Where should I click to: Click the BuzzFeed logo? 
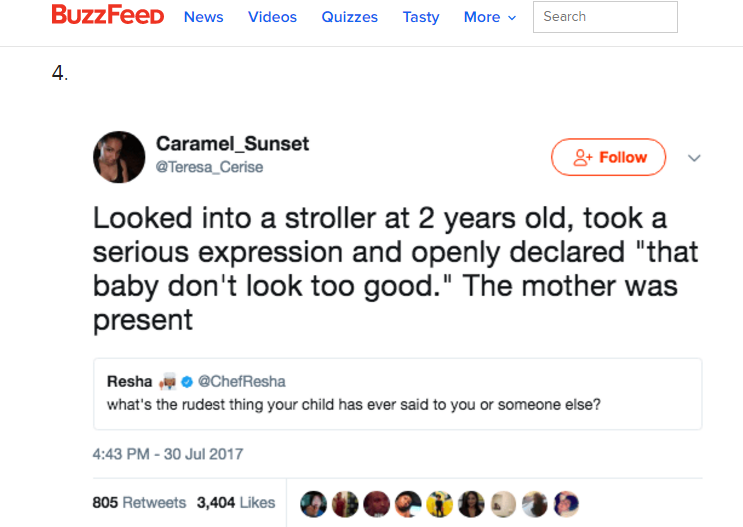click(x=108, y=14)
